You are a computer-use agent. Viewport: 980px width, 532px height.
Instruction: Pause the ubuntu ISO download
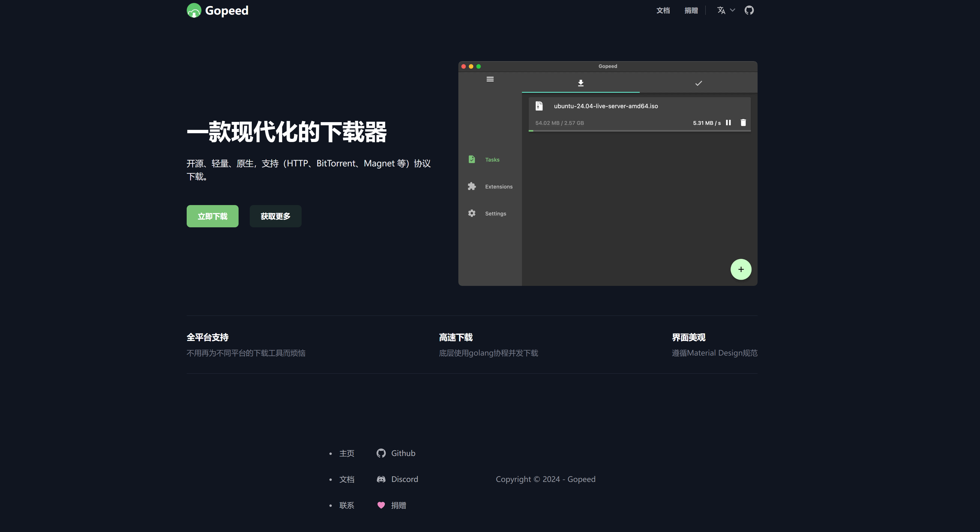(x=728, y=123)
